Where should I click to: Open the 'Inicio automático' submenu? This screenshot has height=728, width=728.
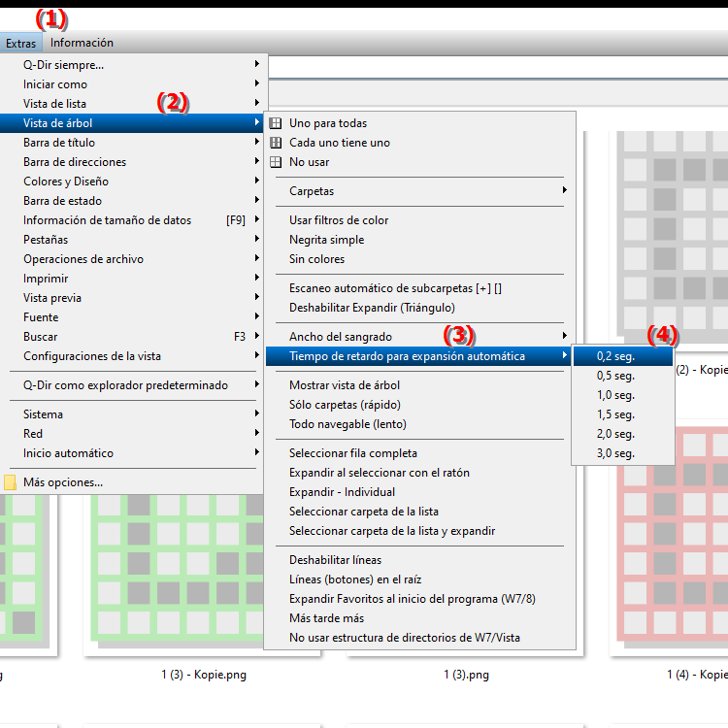(x=132, y=453)
